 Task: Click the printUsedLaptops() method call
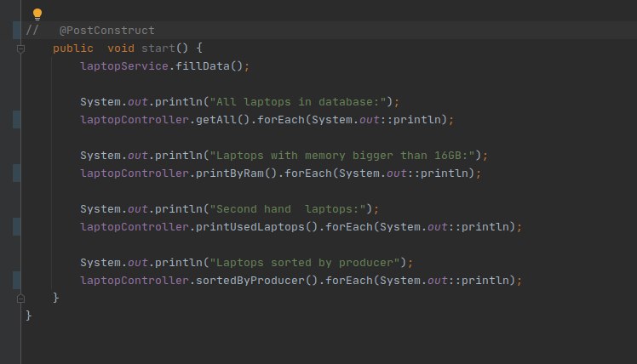tap(256, 227)
